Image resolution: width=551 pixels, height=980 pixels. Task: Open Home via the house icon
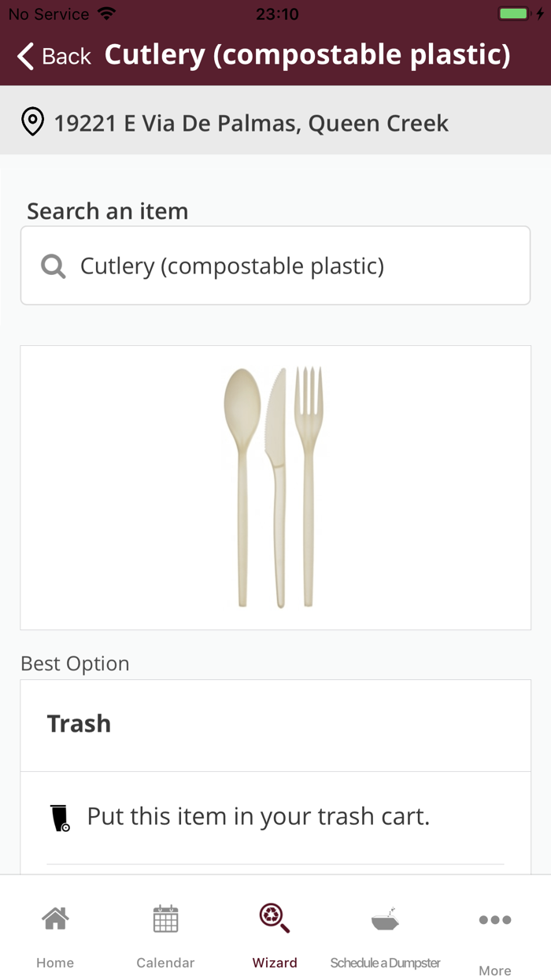pyautogui.click(x=55, y=919)
